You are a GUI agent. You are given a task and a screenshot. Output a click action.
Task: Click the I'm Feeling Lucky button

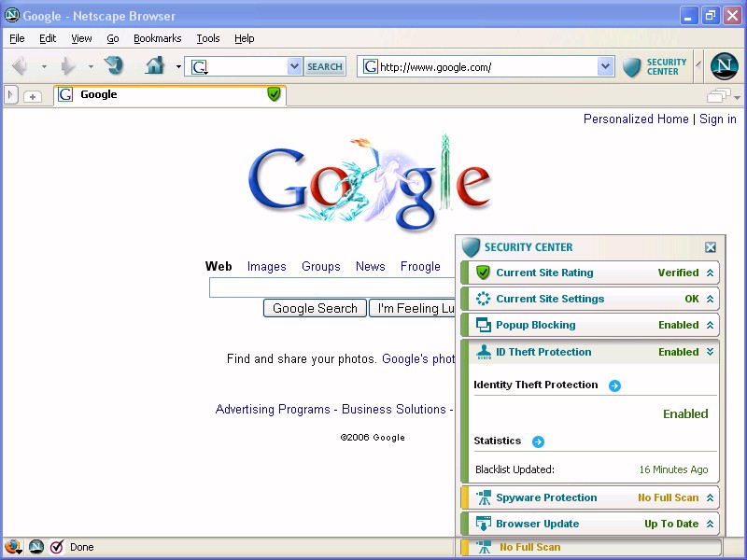coord(413,308)
